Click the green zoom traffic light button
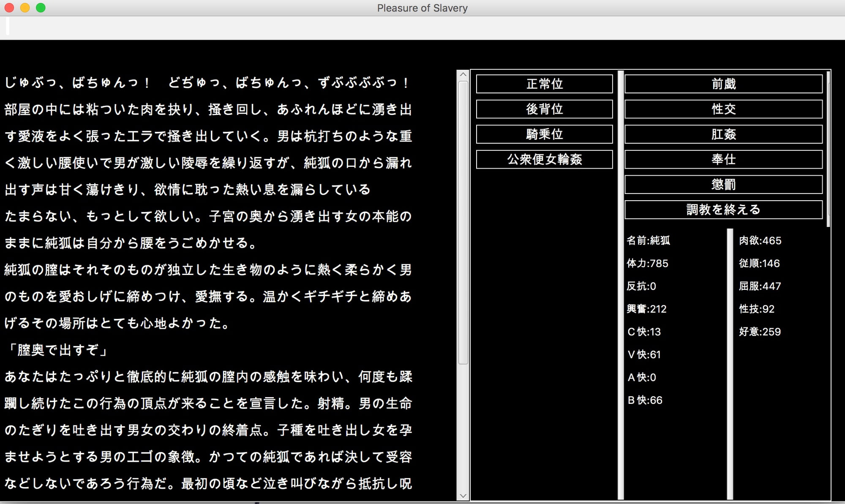Viewport: 845px width, 504px height. click(x=39, y=8)
